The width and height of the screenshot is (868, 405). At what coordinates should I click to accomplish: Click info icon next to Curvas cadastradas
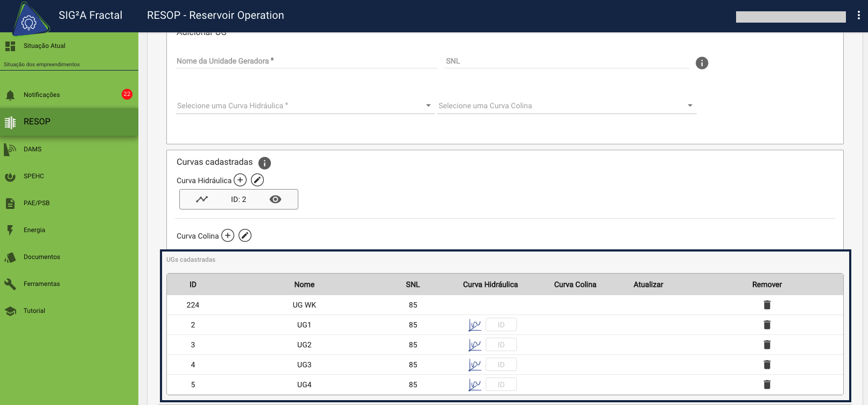coord(264,163)
